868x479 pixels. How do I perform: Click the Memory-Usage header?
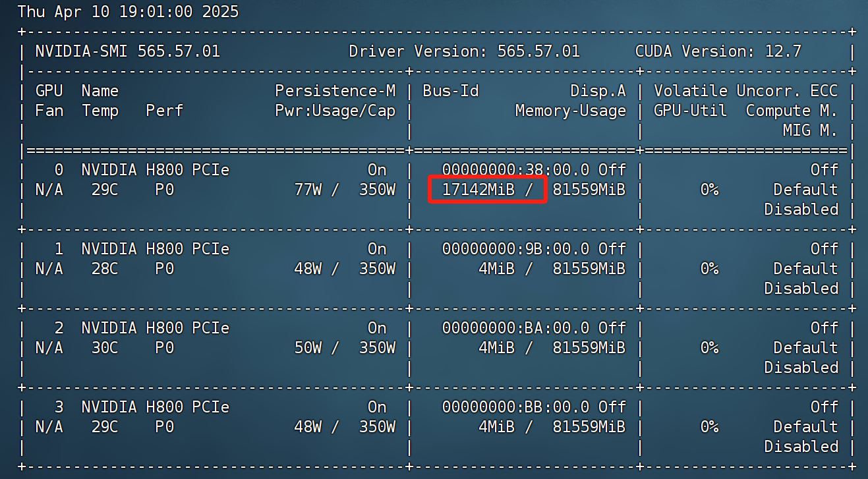coord(571,111)
